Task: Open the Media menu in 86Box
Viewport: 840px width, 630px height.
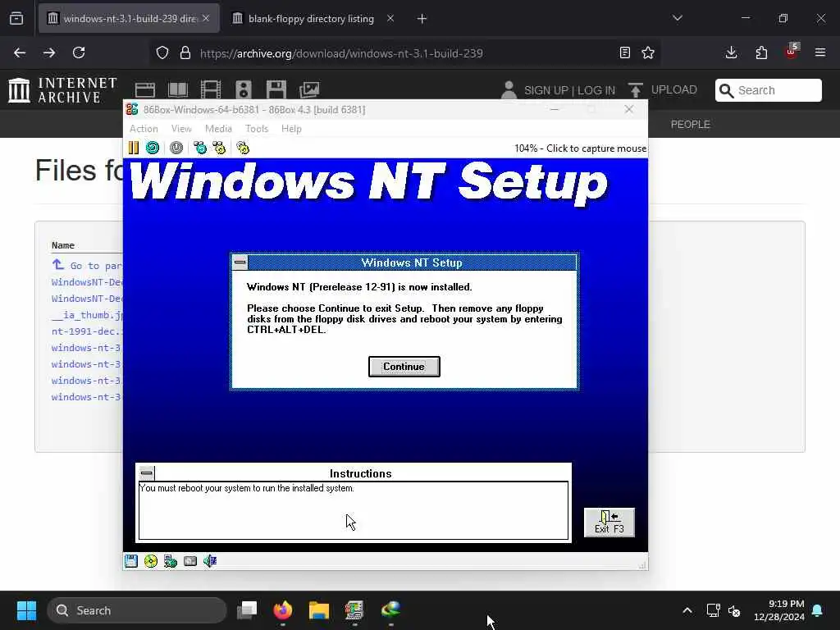Action: pos(218,129)
